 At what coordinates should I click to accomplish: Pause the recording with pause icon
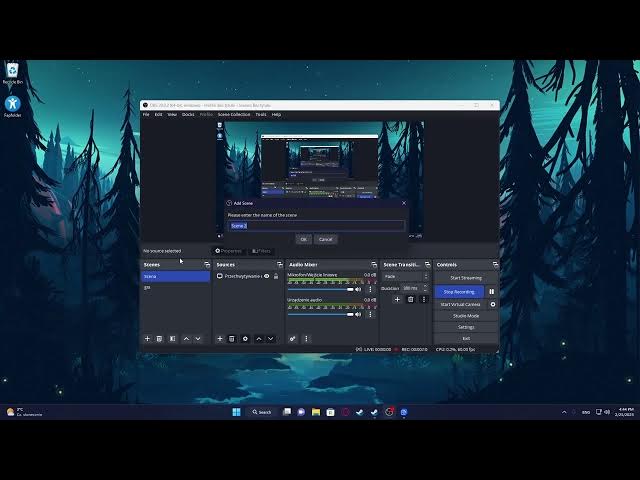[x=492, y=292]
